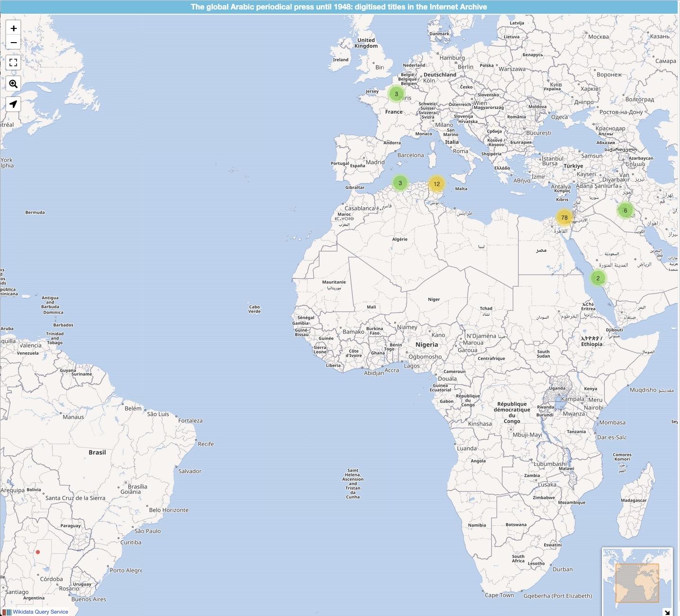Enter fullscreen map view
The width and height of the screenshot is (680, 616).
[13, 62]
